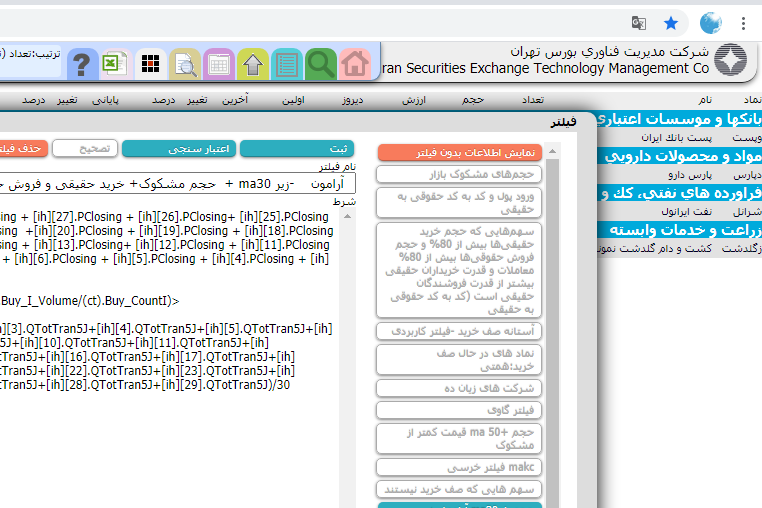Sort by the حجم column header
Image resolution: width=762 pixels, height=508 pixels.
coord(472,100)
